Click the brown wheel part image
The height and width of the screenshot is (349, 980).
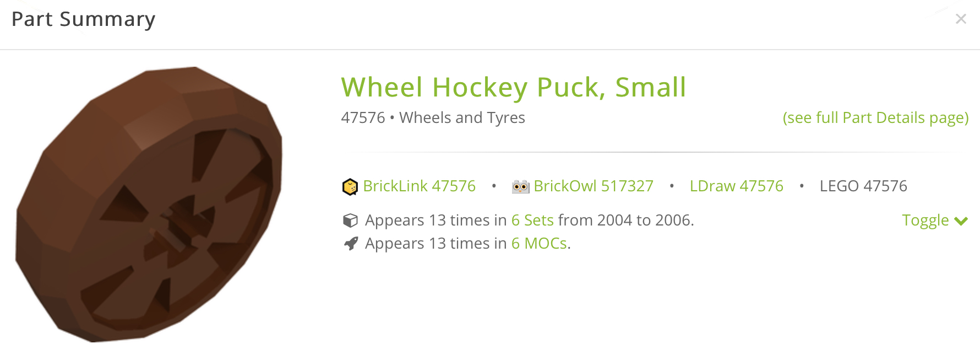point(149,204)
